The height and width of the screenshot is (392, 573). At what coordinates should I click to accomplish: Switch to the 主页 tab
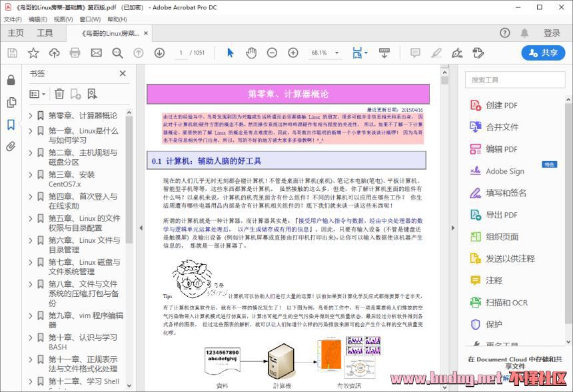coord(16,33)
